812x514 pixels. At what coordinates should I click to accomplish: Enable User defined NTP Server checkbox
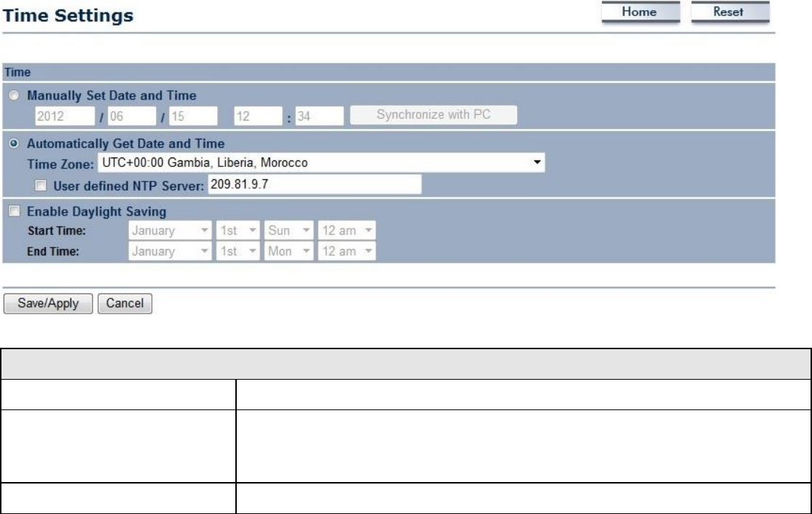coord(41,185)
